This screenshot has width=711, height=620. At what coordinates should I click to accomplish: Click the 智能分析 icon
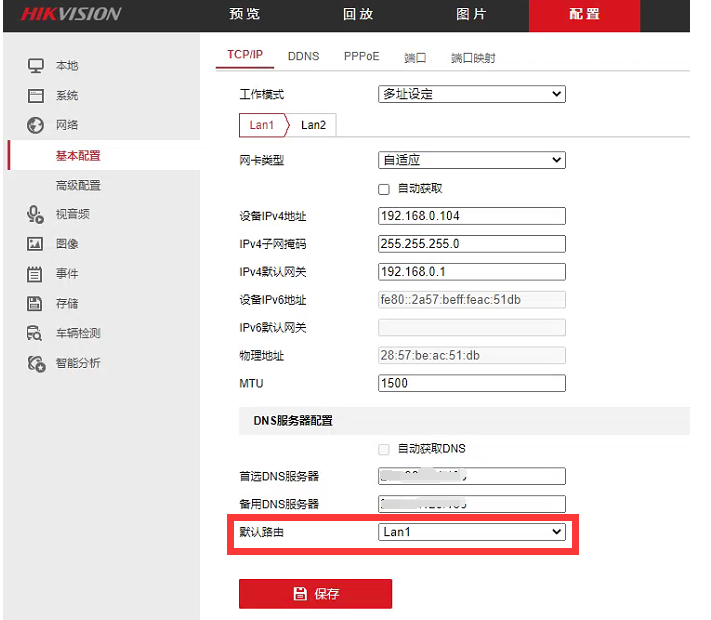click(36, 363)
